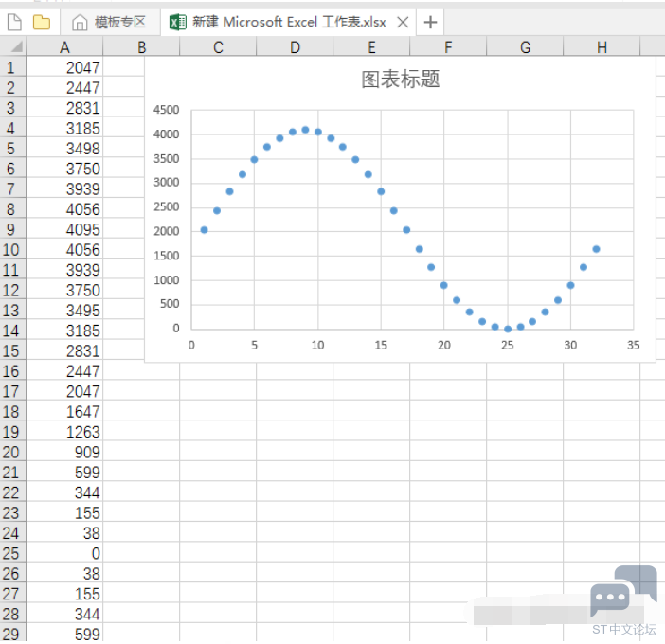Select column A header
Screen dimensions: 665x644
pyautogui.click(x=64, y=46)
